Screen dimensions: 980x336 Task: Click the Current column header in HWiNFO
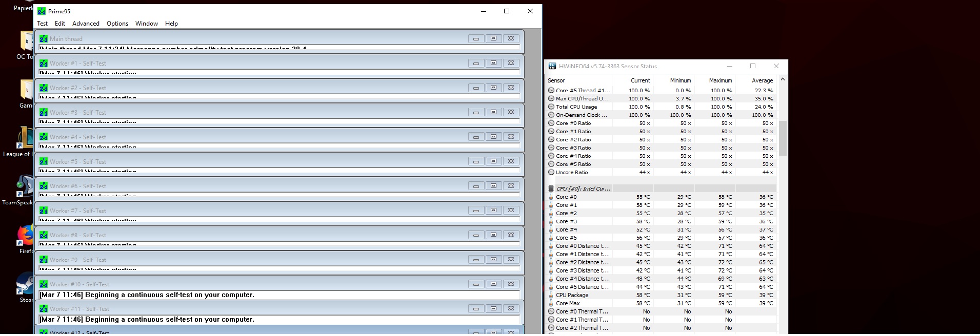632,80
